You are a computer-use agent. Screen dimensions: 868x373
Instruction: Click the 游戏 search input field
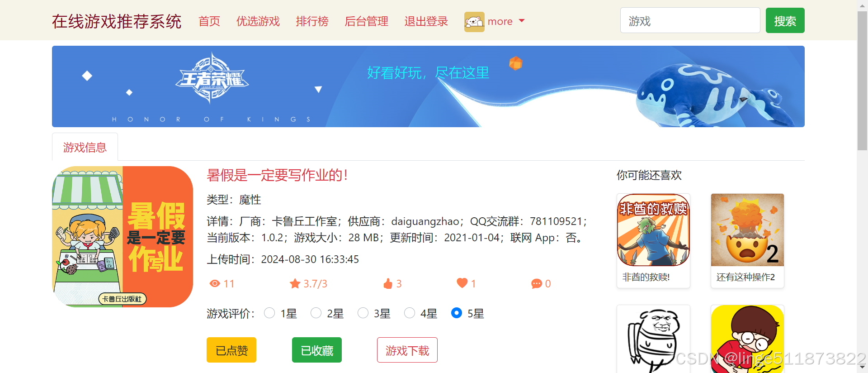(690, 20)
